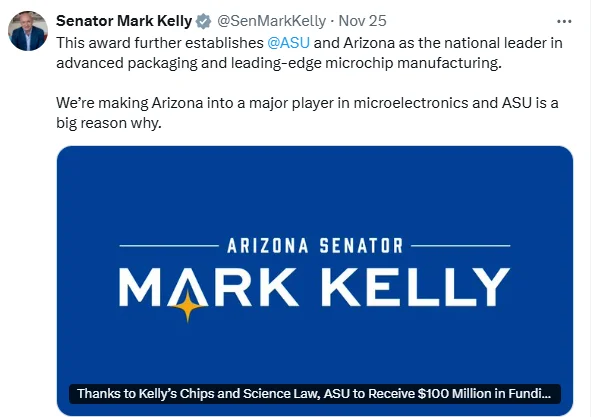Click the large 'MARK' word in the logo
The image size is (594, 417).
(x=208, y=287)
